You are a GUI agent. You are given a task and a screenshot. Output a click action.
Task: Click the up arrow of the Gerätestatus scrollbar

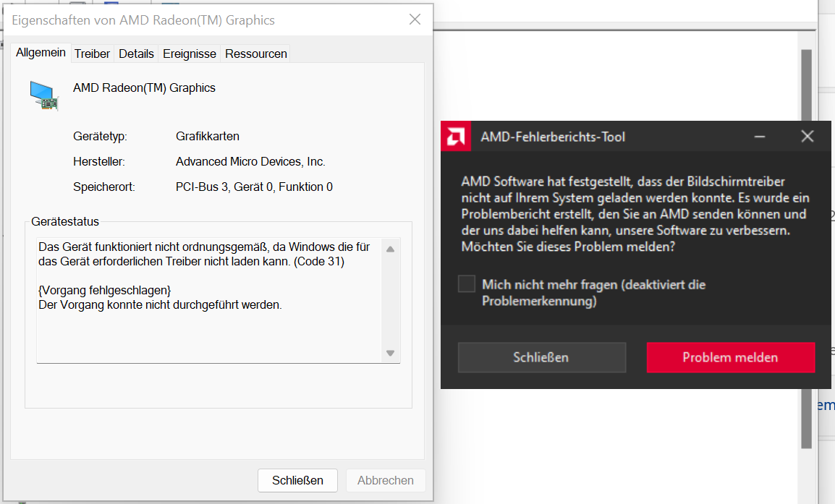(x=389, y=247)
